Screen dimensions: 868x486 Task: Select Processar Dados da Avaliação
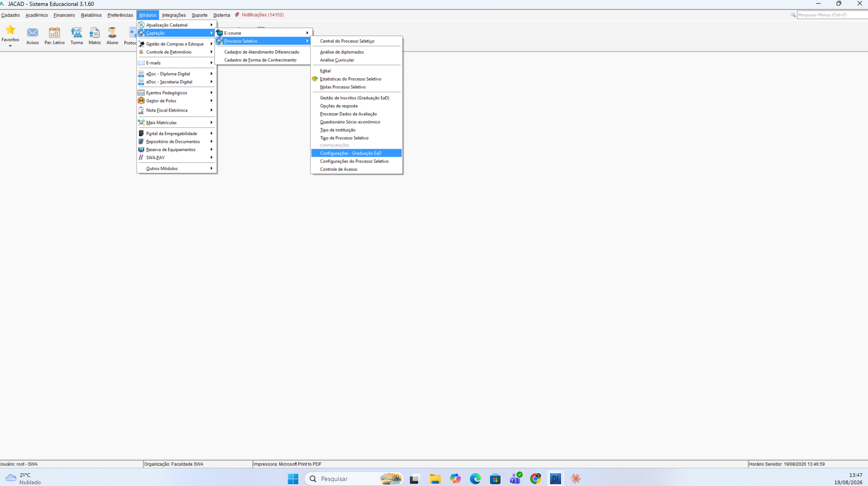[357, 114]
